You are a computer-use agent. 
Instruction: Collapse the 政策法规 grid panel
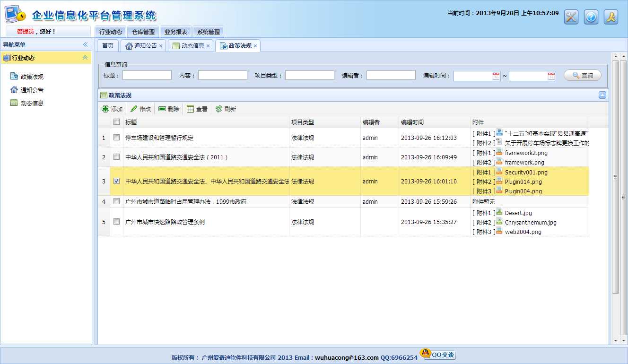point(602,95)
